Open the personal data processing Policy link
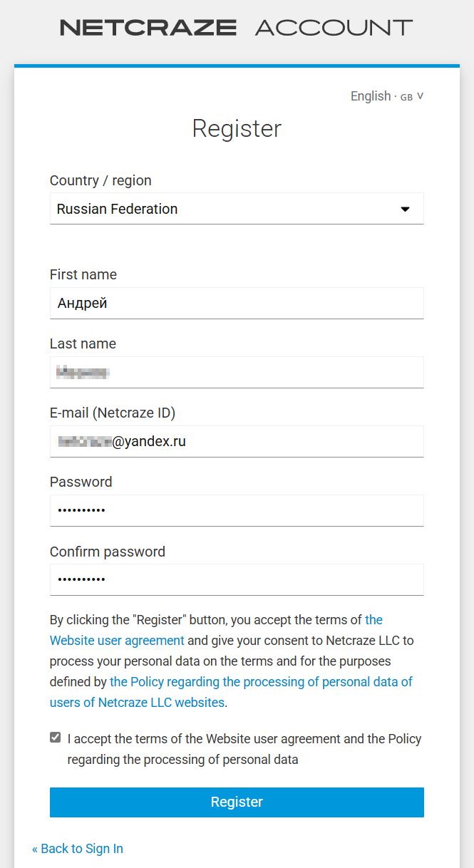Screen dimensions: 474x868 261,682
